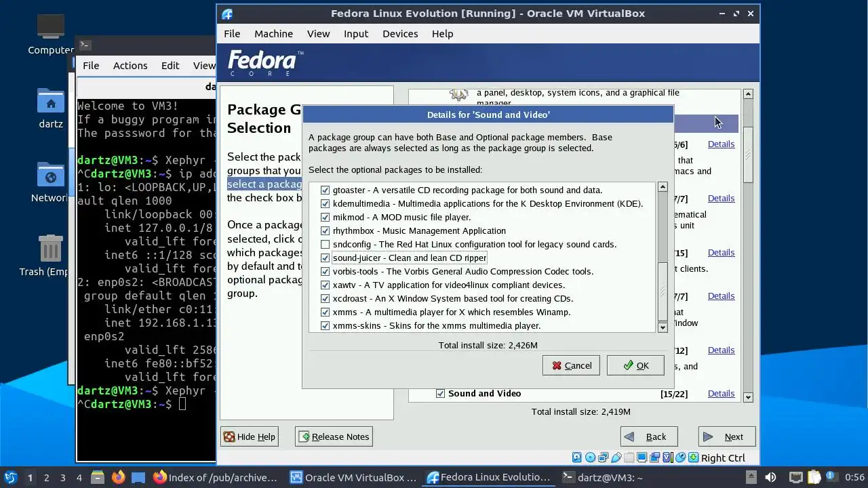Click the VirtualBox optical disc status icon

pos(591,457)
